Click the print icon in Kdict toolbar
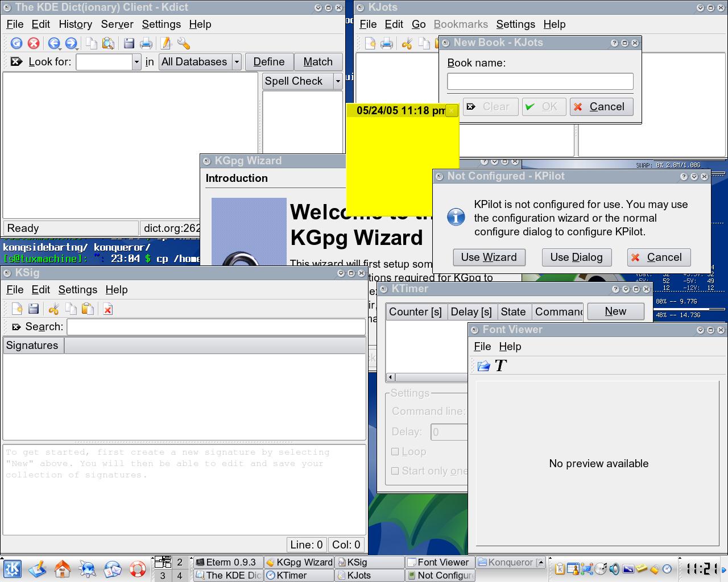This screenshot has height=582, width=728. point(146,43)
